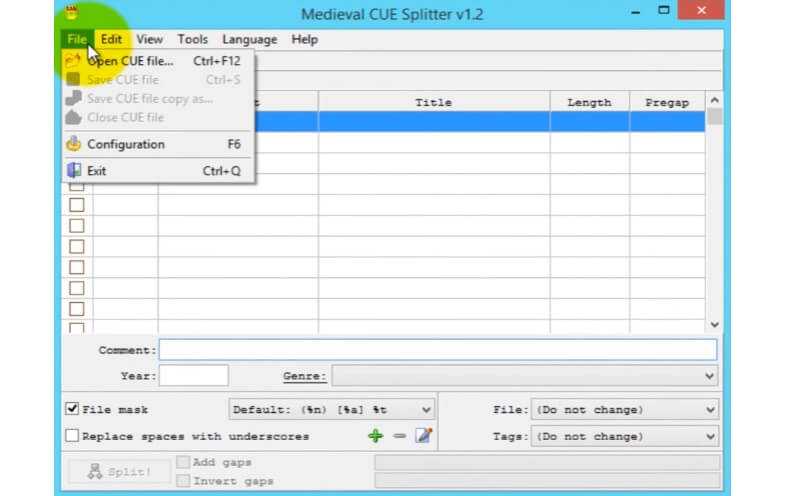This screenshot has height=496, width=800.
Task: Uncheck the File mask checkbox
Action: click(72, 409)
